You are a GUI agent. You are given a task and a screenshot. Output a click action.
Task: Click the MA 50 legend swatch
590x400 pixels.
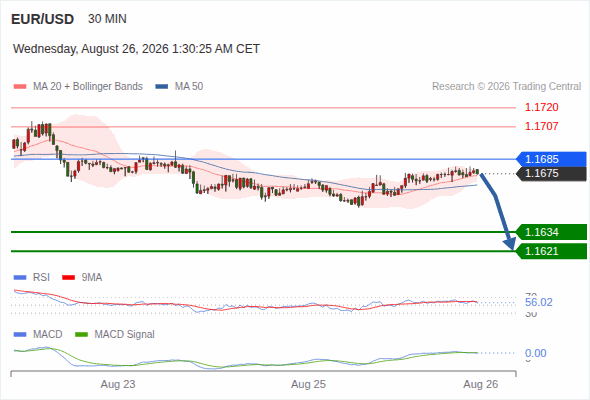pos(162,87)
